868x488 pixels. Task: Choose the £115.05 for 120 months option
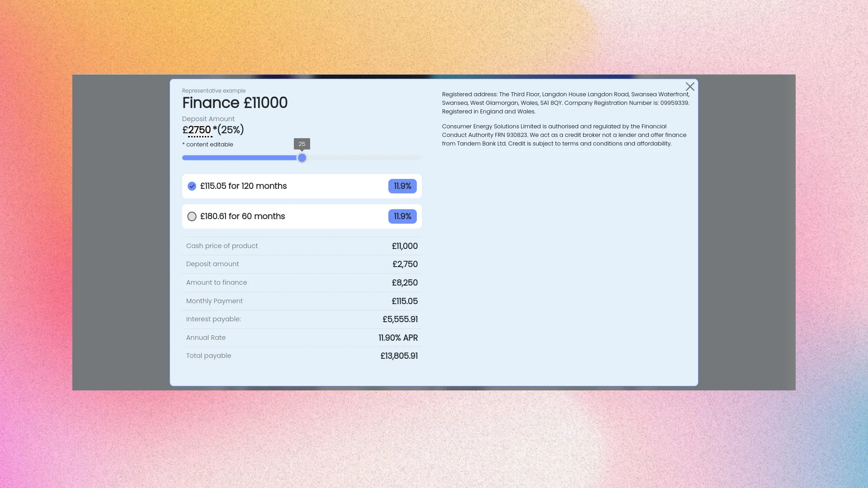pyautogui.click(x=243, y=186)
